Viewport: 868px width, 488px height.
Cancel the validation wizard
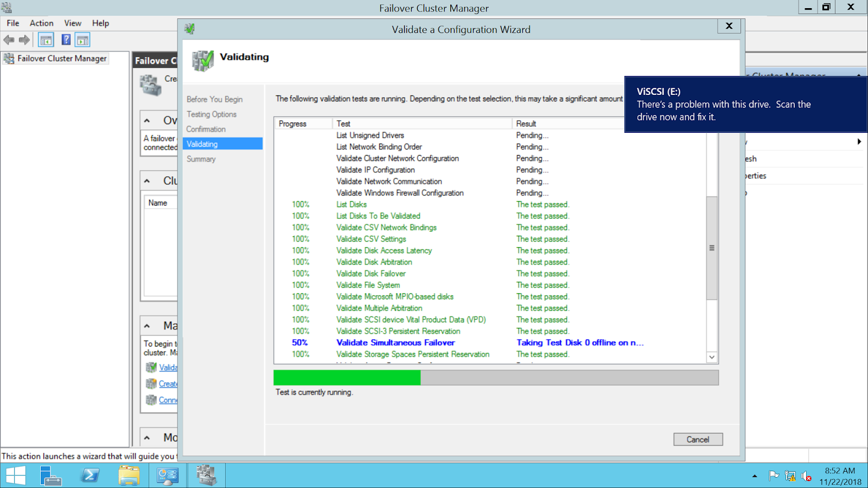pyautogui.click(x=698, y=439)
